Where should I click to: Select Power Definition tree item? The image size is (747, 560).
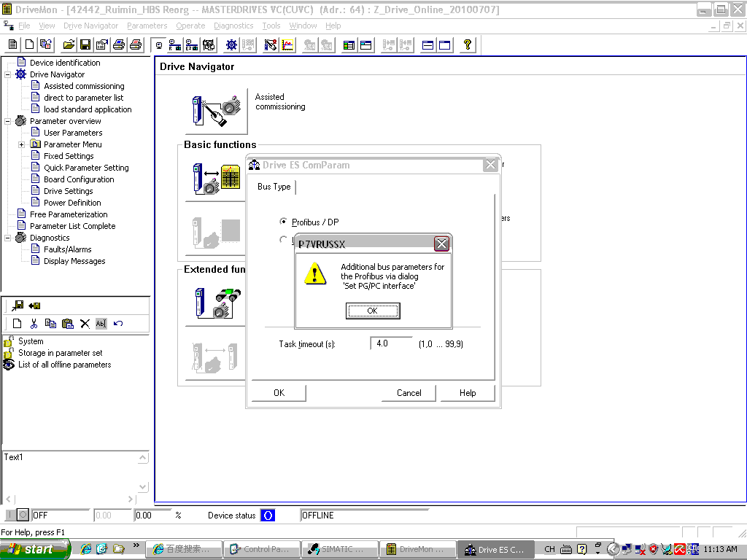pos(72,203)
